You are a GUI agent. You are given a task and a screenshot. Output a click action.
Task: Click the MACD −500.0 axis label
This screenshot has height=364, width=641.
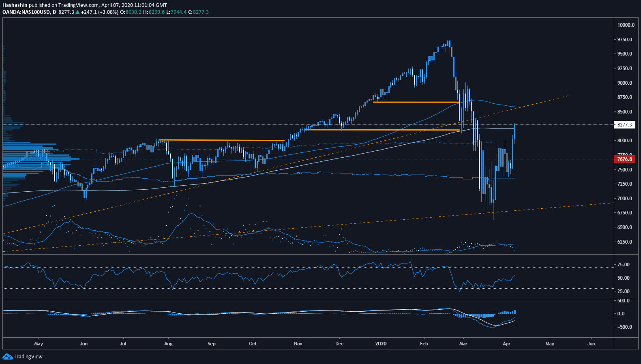(625, 327)
